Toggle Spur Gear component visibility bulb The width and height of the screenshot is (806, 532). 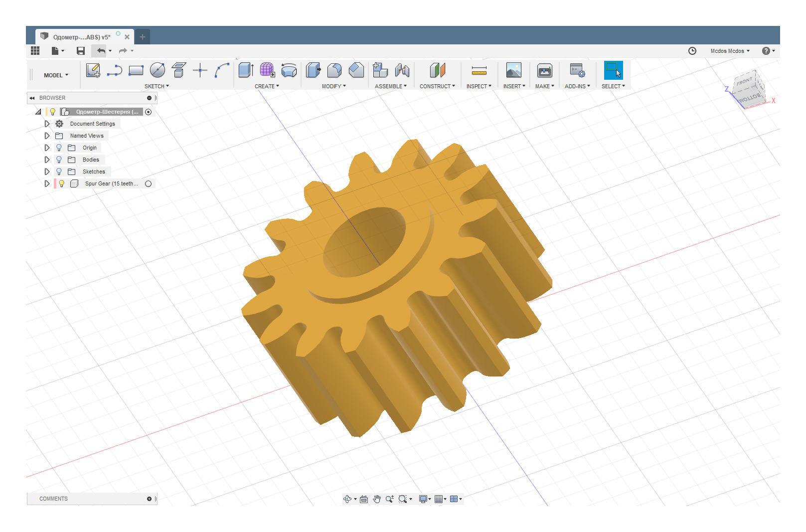pos(61,183)
